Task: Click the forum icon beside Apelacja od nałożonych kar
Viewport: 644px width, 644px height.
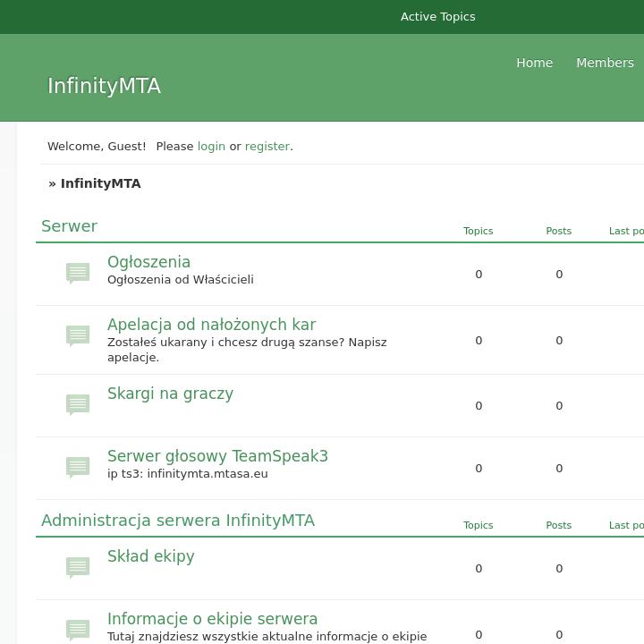Action: coord(78,335)
